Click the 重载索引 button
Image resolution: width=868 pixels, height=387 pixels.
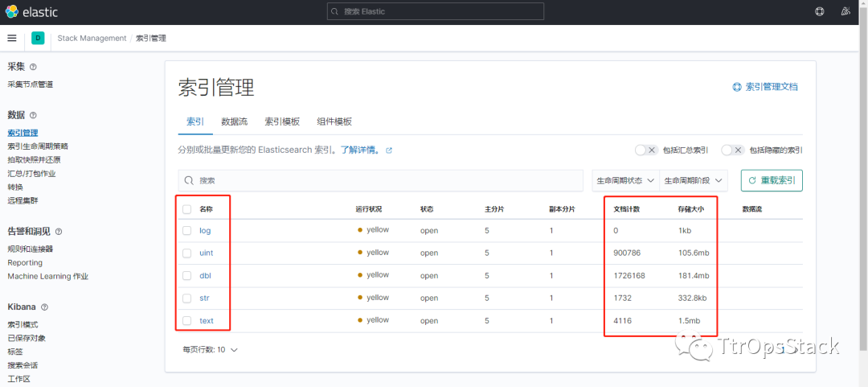(x=772, y=181)
